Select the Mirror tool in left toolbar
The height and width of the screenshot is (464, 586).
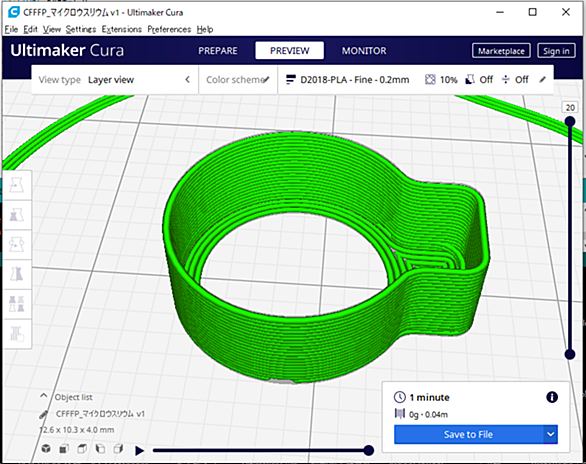(16, 274)
